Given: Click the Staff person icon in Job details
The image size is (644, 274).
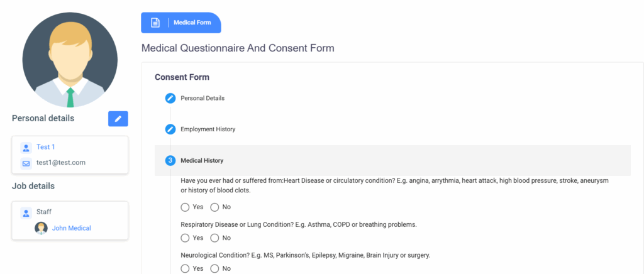Looking at the screenshot, I should [26, 212].
